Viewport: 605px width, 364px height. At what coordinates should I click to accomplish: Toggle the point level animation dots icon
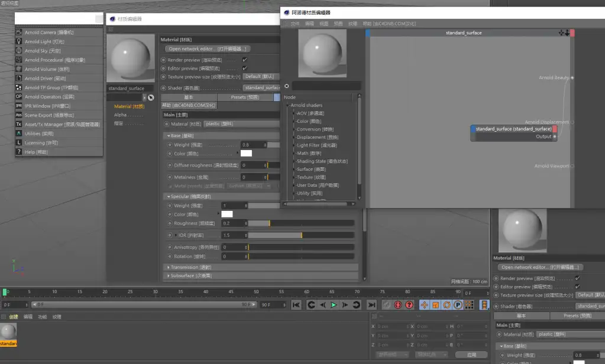point(469,305)
